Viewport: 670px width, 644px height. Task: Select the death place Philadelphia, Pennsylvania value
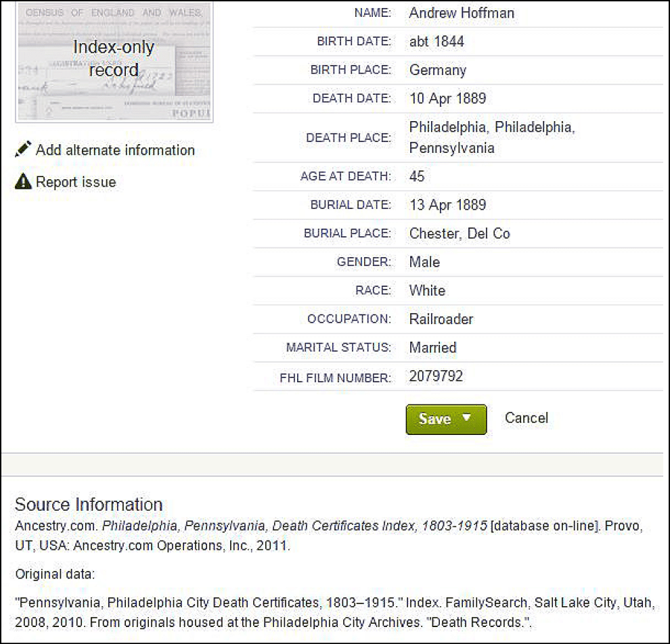491,137
